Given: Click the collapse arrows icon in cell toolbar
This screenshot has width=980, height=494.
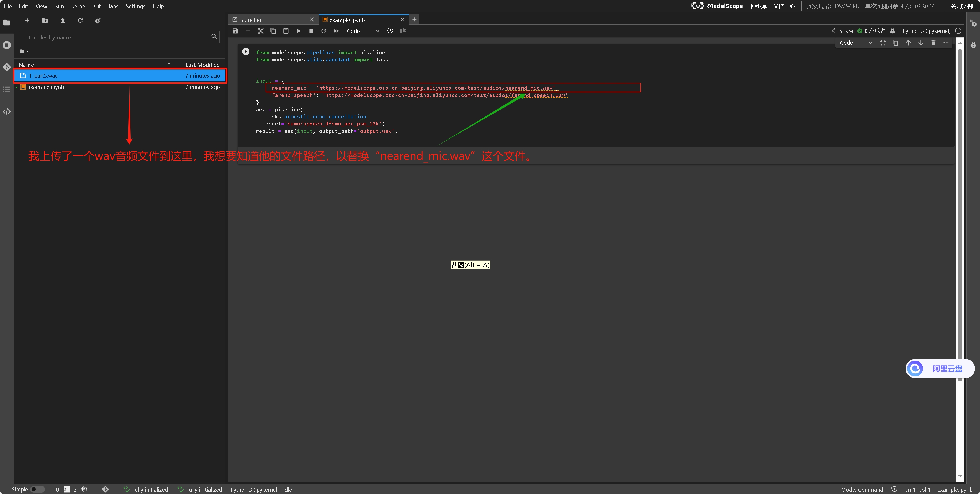Looking at the screenshot, I should (x=883, y=43).
